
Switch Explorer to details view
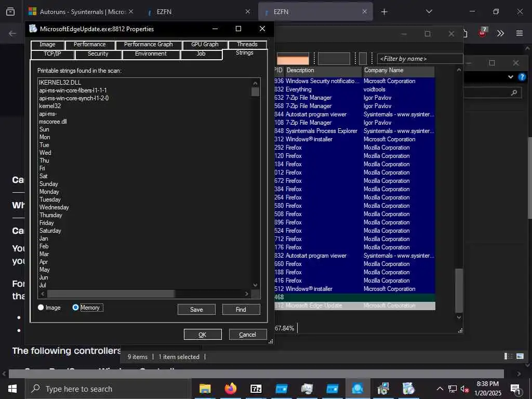[x=508, y=356]
